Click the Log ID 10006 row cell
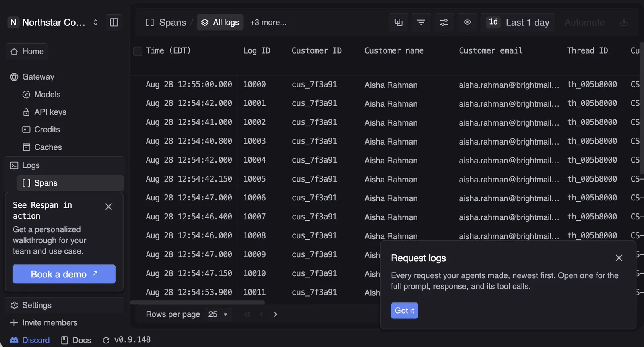Screen dimensions: 644x347 click(254, 198)
